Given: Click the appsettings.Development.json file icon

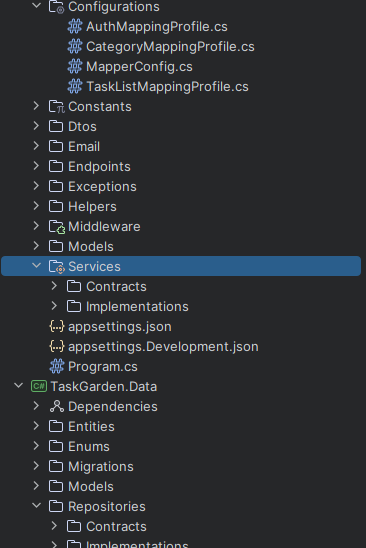Looking at the screenshot, I should pyautogui.click(x=57, y=346).
